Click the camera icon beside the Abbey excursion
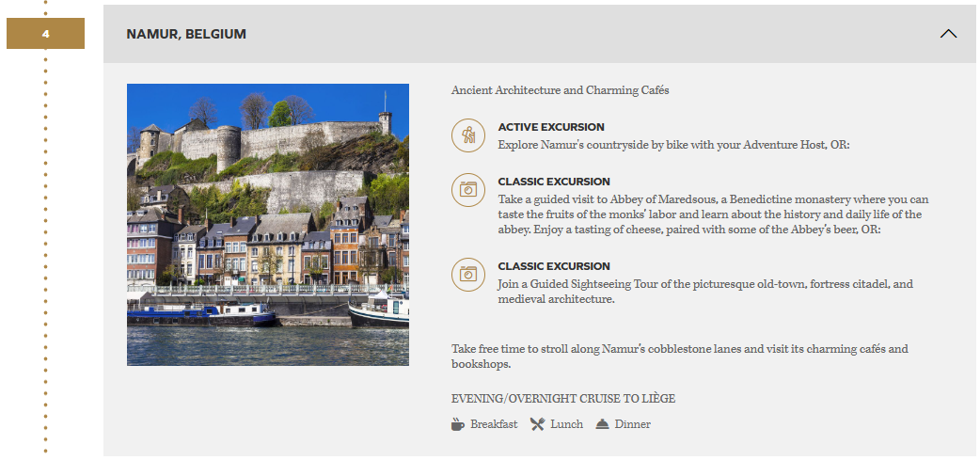 click(x=467, y=189)
